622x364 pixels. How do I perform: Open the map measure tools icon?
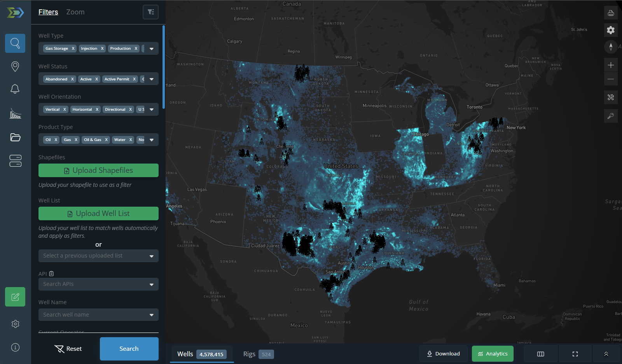click(x=611, y=97)
